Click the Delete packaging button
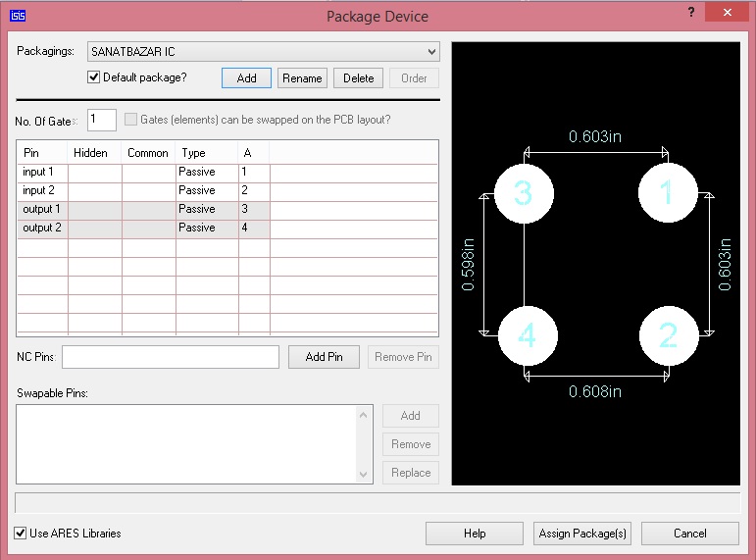The height and width of the screenshot is (560, 756). [x=358, y=78]
